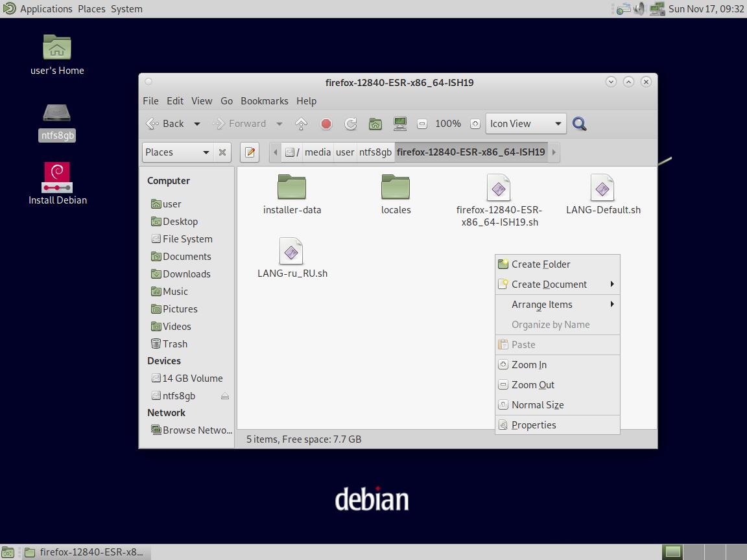Open the Computer toolbar icon
747x560 pixels.
click(x=400, y=124)
